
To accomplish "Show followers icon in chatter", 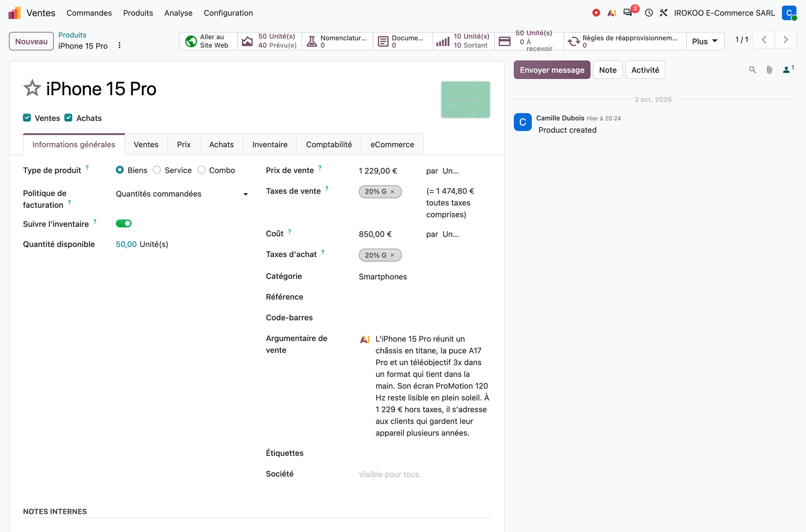I will (788, 70).
